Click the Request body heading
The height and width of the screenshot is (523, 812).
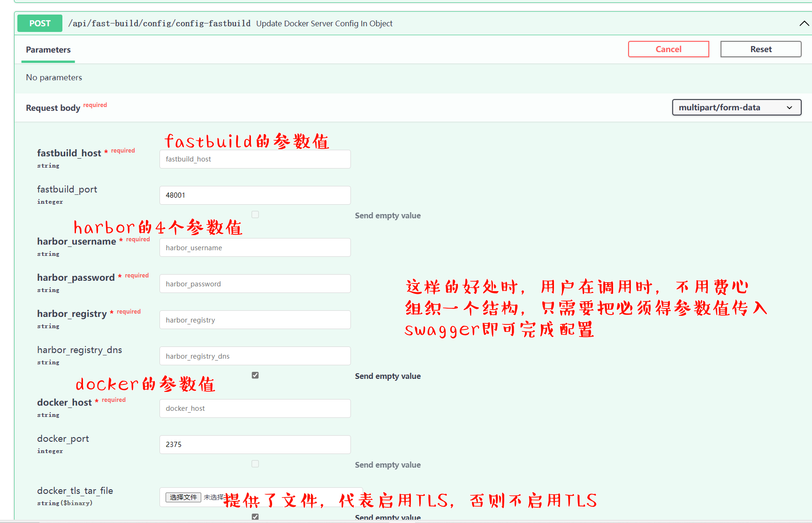click(53, 108)
